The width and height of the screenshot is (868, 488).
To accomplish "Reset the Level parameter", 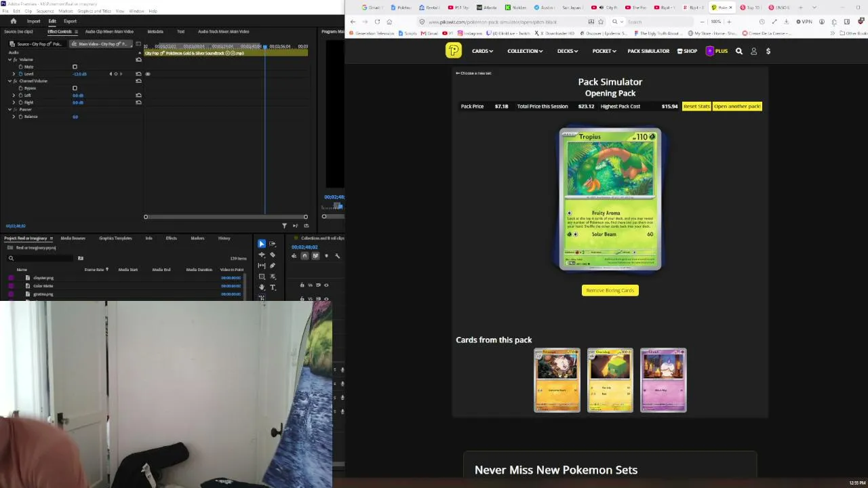I will coord(138,74).
